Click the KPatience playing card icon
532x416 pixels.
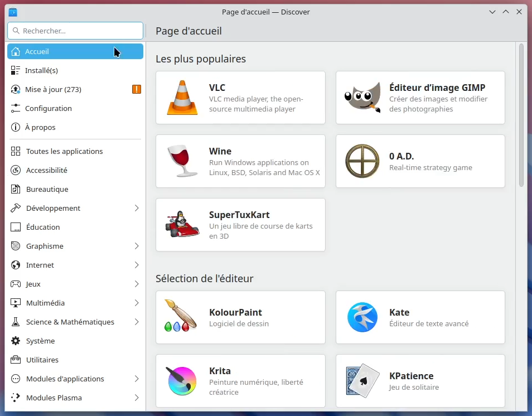tap(362, 381)
